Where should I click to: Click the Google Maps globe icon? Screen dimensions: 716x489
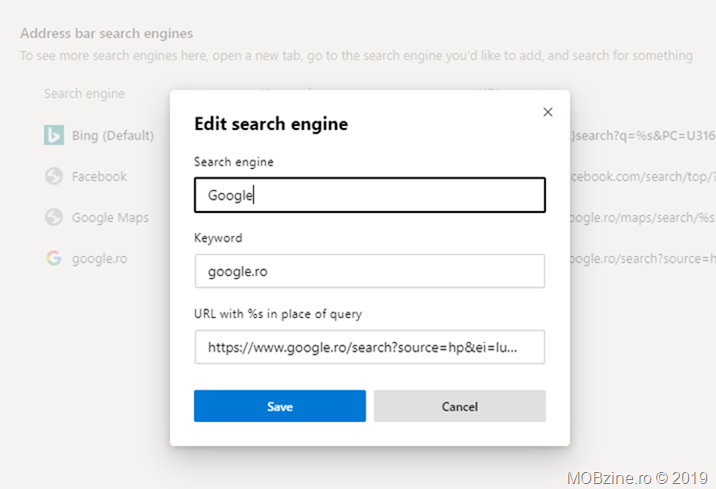54,217
